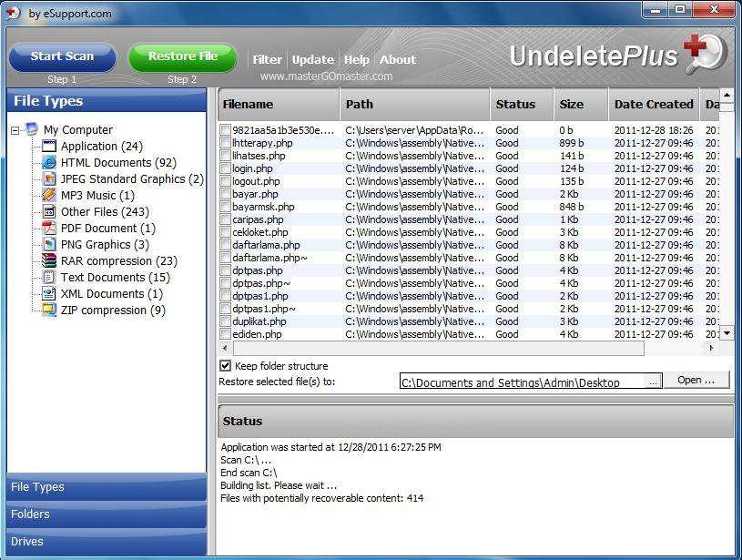This screenshot has height=560, width=742.
Task: Click the ZIP compression folder icon
Action: click(x=49, y=311)
